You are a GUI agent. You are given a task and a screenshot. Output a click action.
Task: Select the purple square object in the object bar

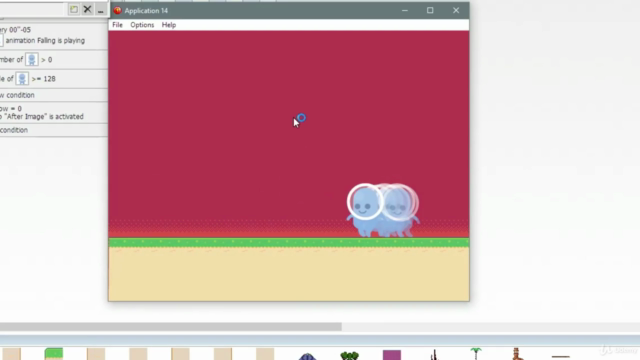click(x=392, y=355)
